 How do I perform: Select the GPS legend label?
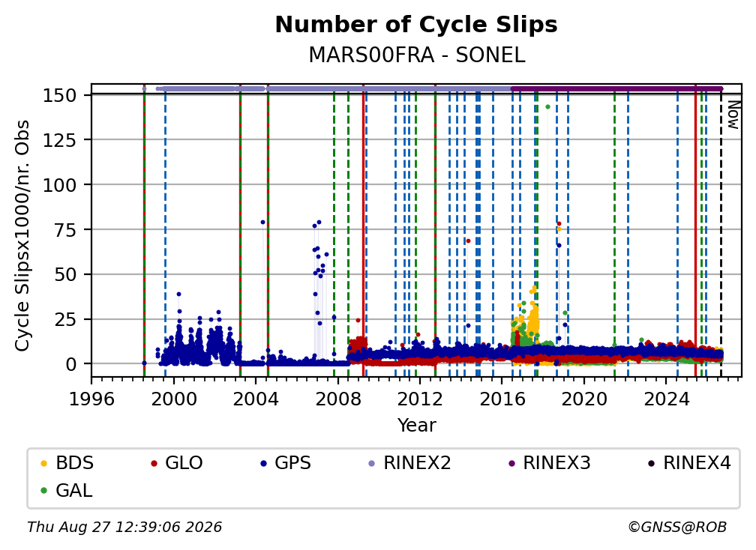(x=292, y=463)
